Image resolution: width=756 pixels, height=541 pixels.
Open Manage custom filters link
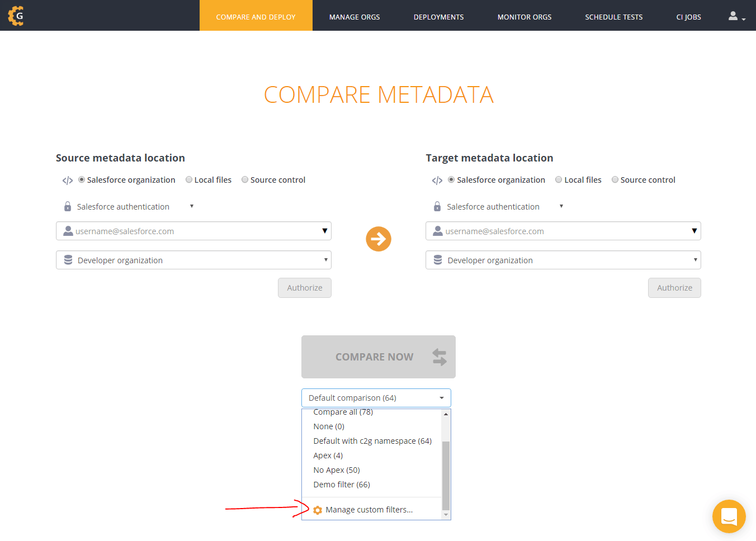(x=369, y=510)
